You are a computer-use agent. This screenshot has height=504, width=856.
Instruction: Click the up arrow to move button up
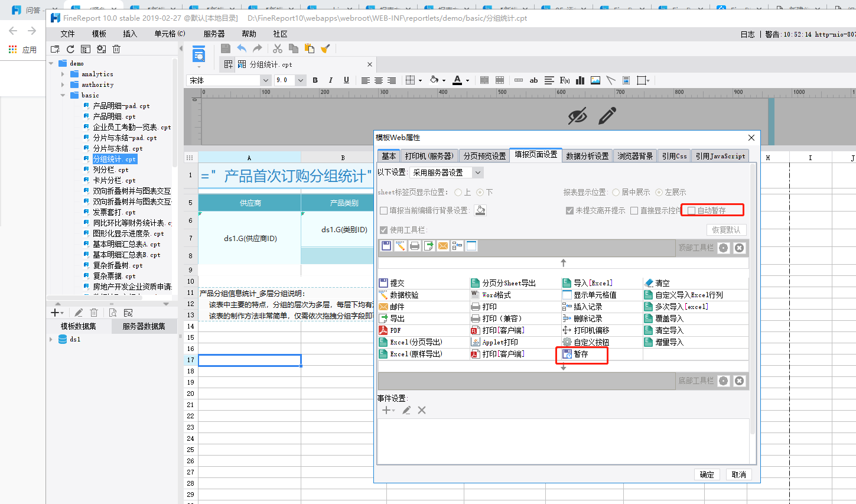click(564, 262)
